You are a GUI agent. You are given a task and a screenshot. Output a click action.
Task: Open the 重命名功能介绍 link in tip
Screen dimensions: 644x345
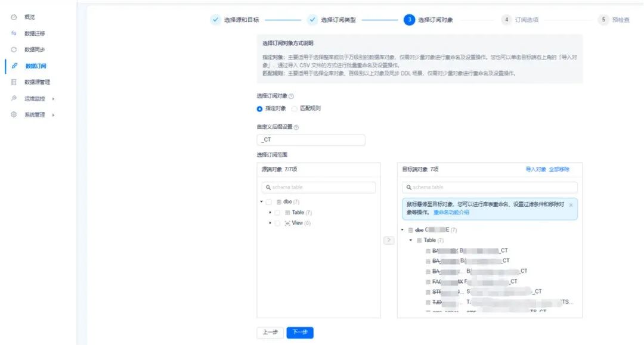point(451,213)
